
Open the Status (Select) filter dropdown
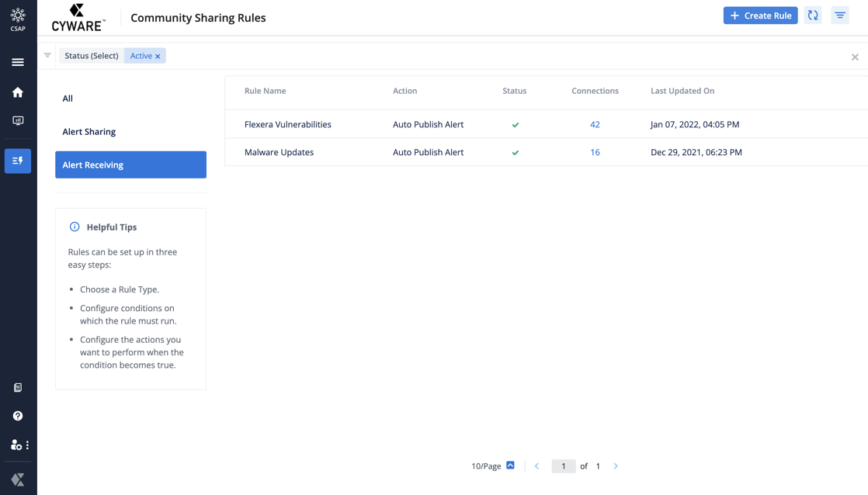pyautogui.click(x=92, y=56)
